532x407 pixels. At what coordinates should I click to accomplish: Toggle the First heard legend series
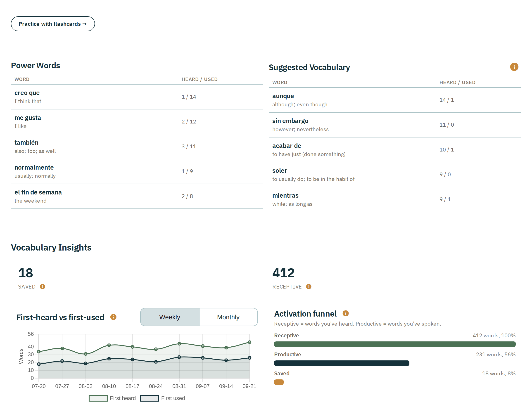112,398
